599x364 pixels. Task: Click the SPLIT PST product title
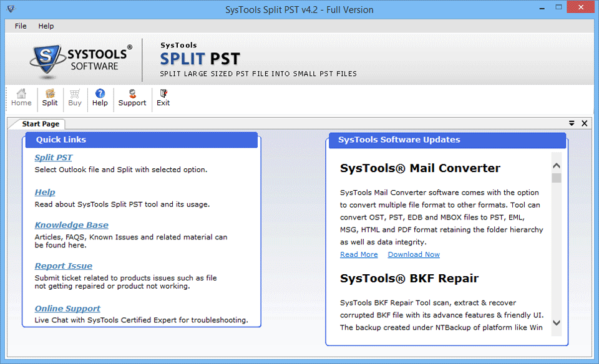pyautogui.click(x=200, y=59)
